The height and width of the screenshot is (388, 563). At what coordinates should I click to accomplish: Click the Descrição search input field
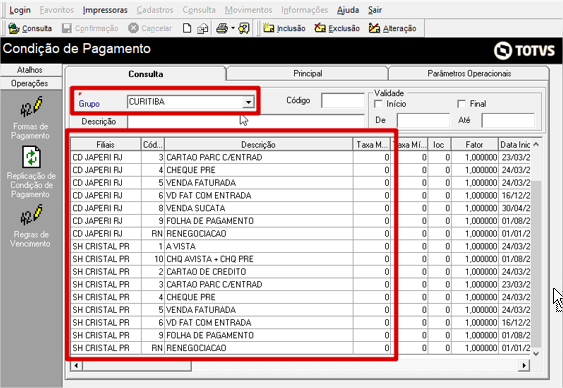pyautogui.click(x=246, y=121)
